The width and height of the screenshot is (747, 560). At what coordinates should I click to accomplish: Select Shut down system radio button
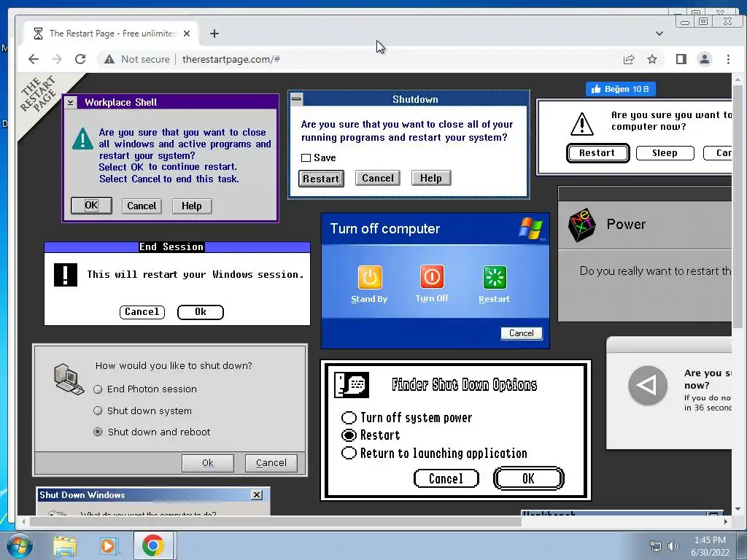tap(98, 411)
